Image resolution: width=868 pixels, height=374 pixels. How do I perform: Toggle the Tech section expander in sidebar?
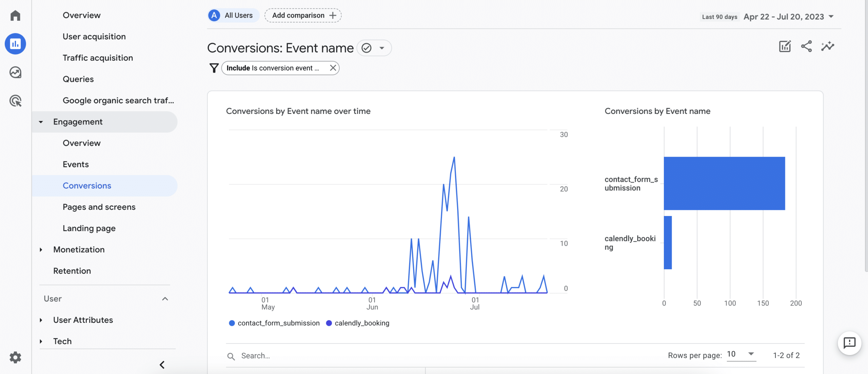[41, 340]
